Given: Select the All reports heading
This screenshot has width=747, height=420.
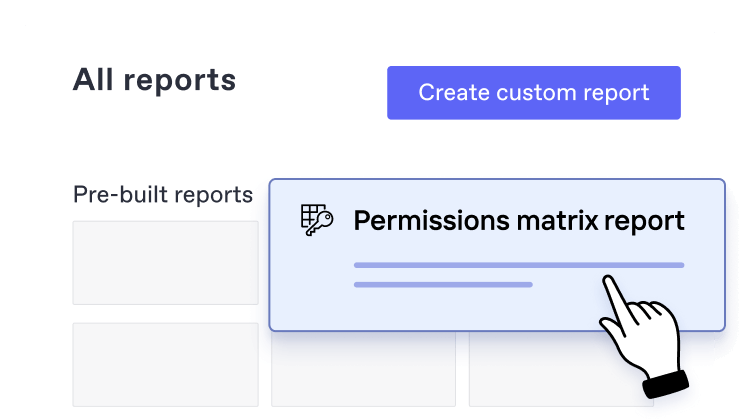Looking at the screenshot, I should 154,80.
